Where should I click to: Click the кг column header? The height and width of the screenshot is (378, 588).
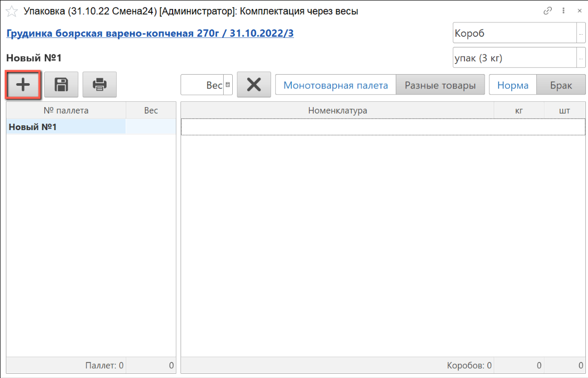(x=519, y=110)
